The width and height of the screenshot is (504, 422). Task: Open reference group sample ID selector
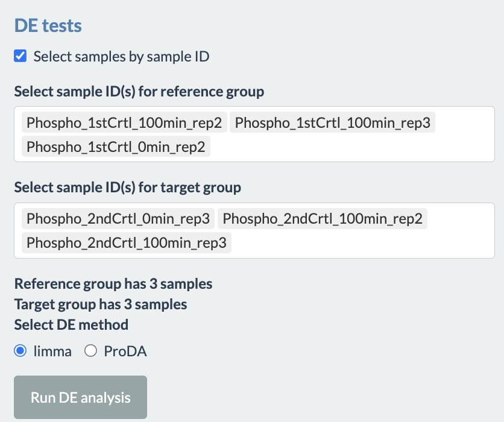[254, 134]
